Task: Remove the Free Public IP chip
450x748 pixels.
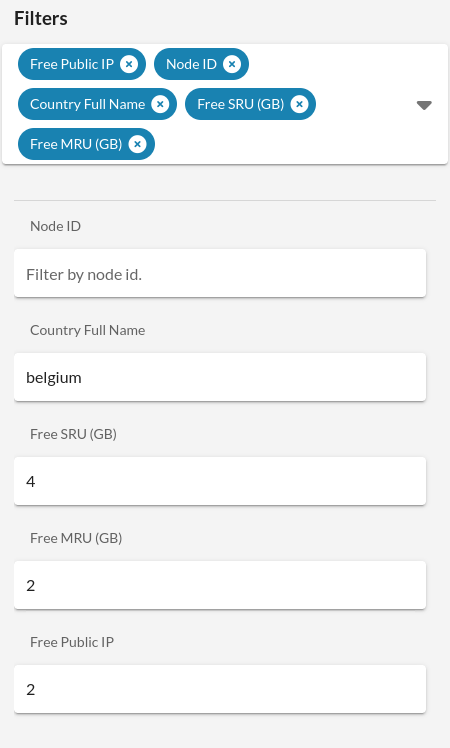Action: tap(129, 64)
